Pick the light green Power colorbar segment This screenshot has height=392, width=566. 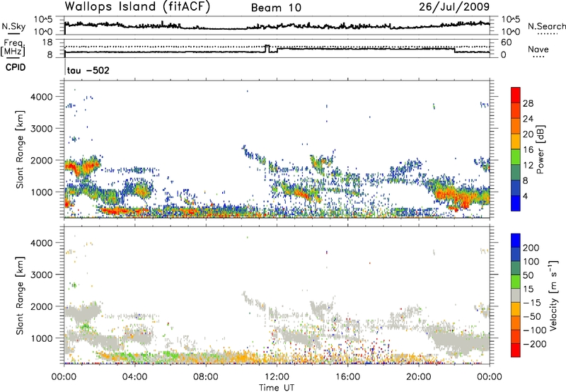516,156
